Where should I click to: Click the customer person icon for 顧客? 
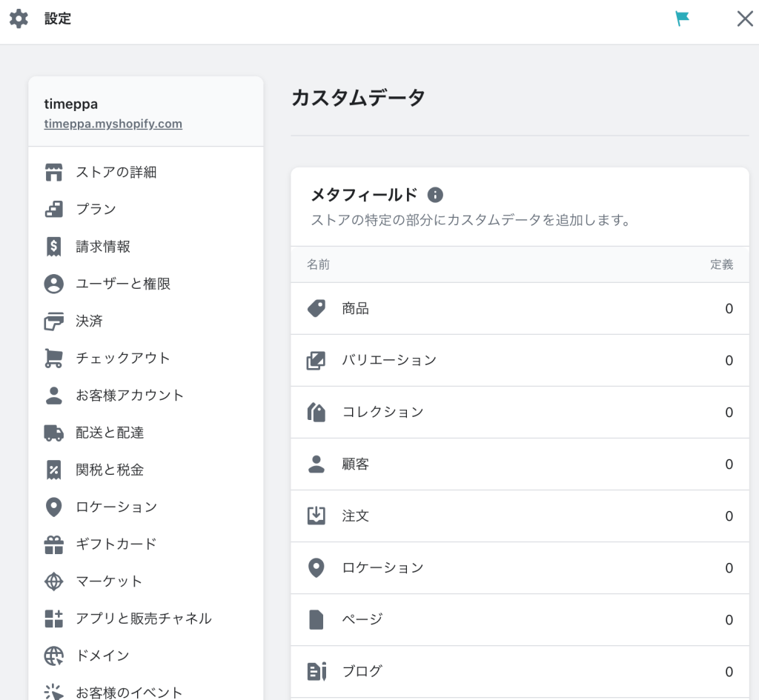[316, 464]
